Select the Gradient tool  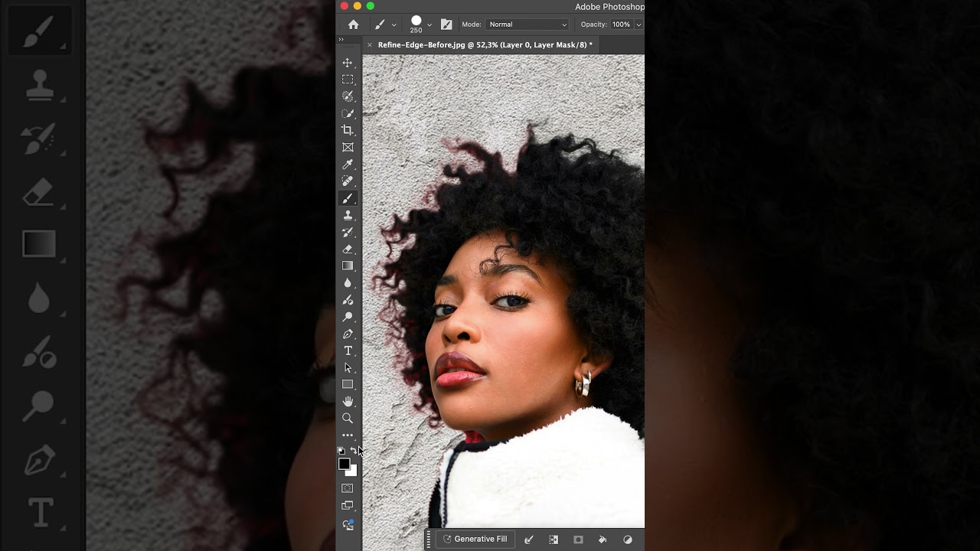coord(348,266)
